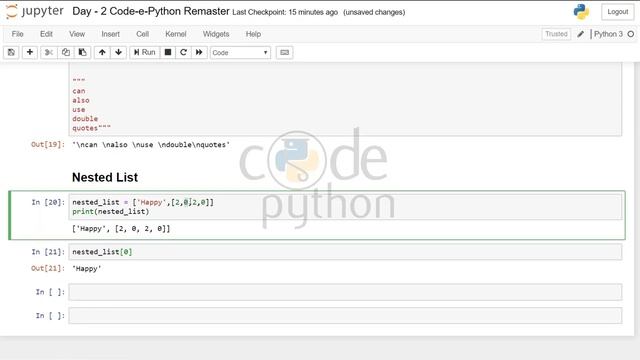Click the Python 3 kernel name

(x=608, y=34)
